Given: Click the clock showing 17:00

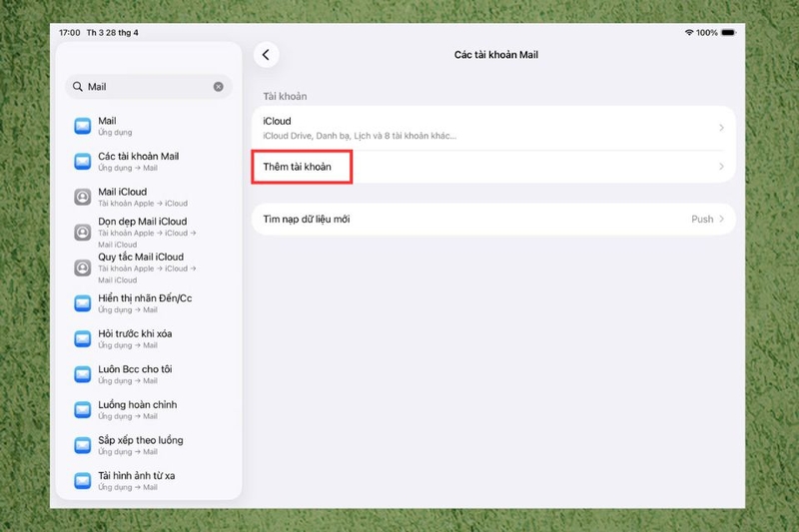Looking at the screenshot, I should 69,33.
